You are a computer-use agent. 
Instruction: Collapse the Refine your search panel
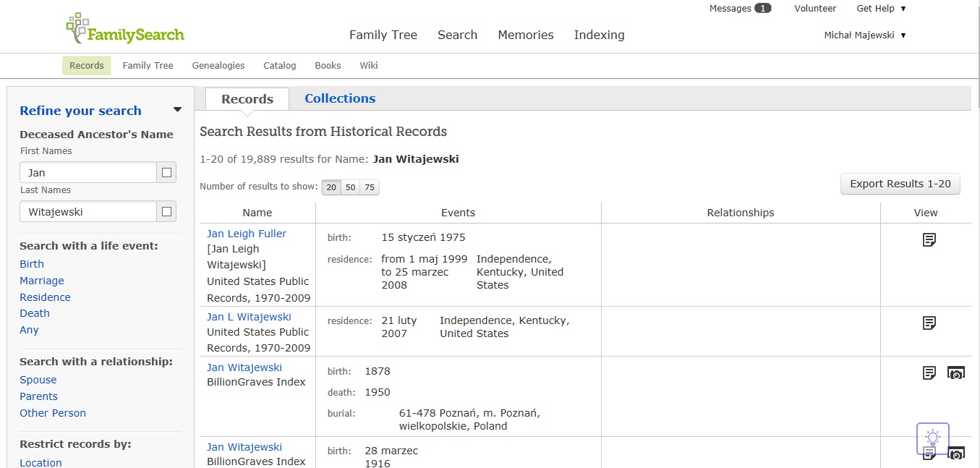click(x=177, y=110)
